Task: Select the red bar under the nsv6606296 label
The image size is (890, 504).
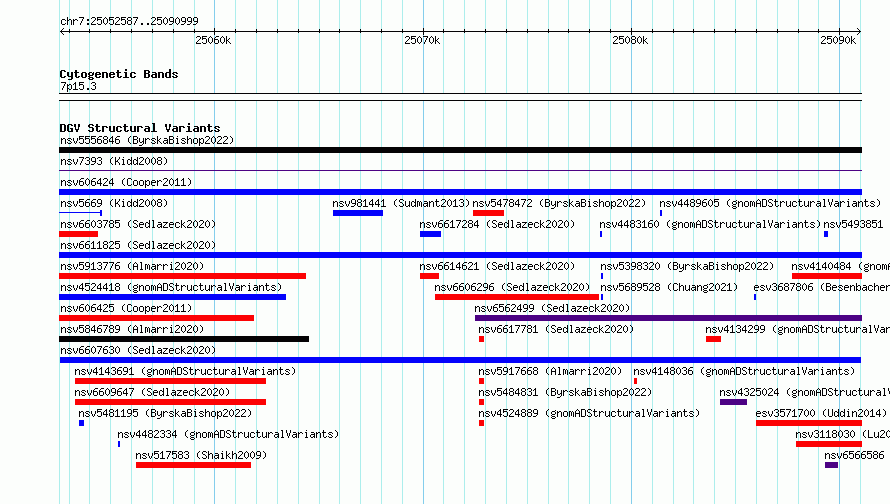Action: pos(517,297)
